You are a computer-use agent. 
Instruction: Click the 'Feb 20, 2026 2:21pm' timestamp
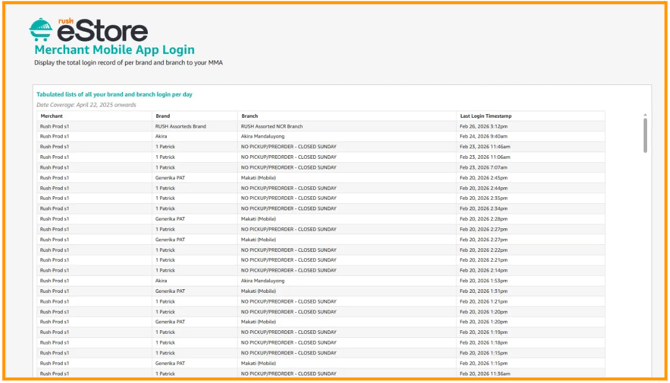pyautogui.click(x=484, y=260)
